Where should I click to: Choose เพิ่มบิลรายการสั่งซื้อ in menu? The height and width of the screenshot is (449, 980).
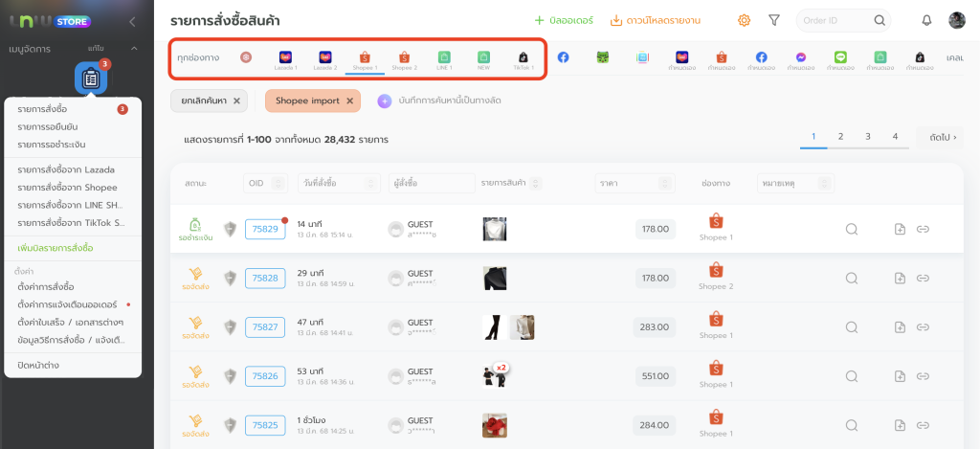(x=56, y=248)
